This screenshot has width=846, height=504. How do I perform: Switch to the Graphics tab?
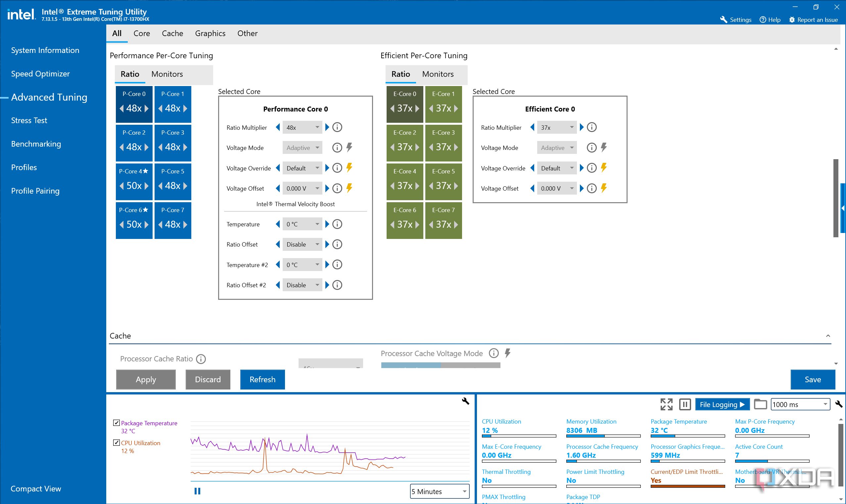tap(210, 33)
